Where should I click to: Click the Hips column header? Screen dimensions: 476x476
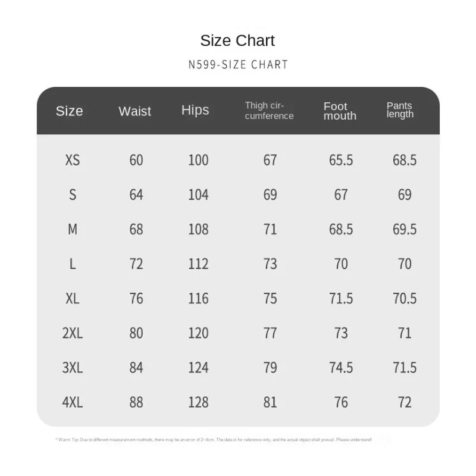(x=195, y=111)
